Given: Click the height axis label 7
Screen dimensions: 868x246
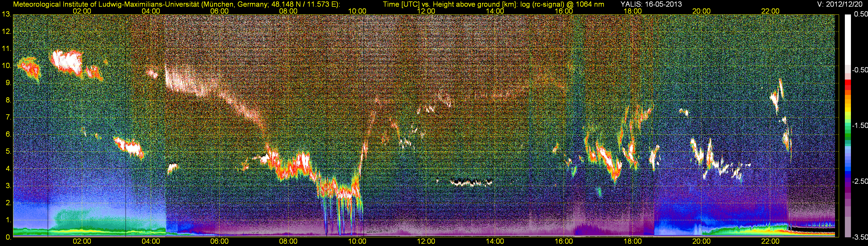Looking at the screenshot, I should [8, 117].
